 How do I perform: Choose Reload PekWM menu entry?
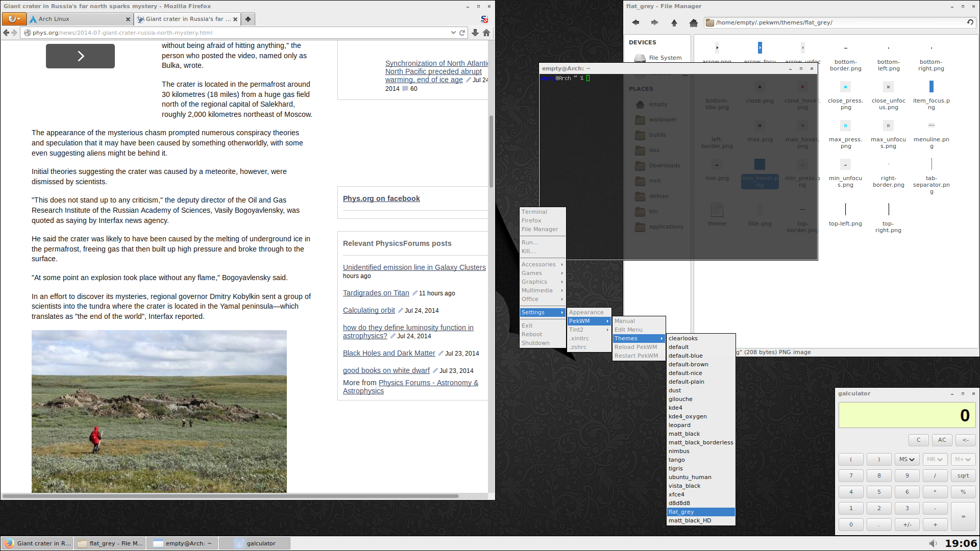click(639, 347)
